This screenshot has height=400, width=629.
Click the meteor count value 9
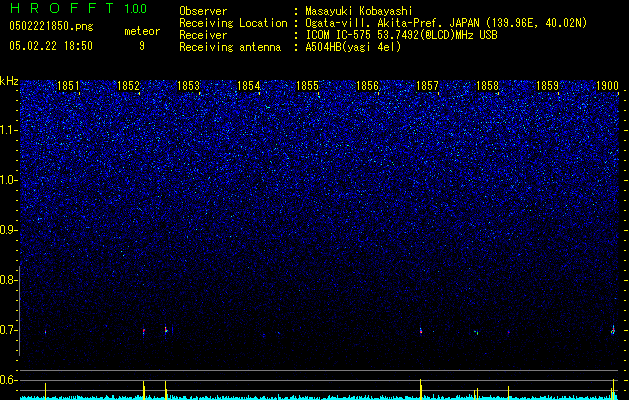point(142,46)
